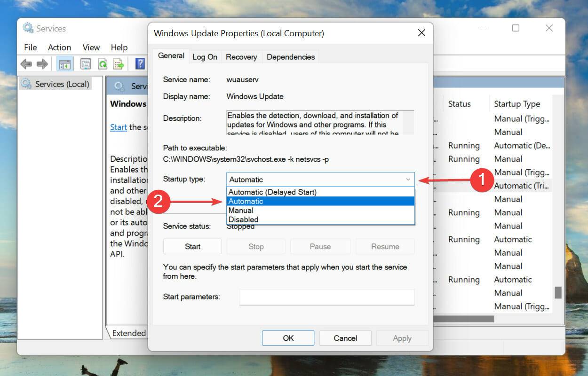Open the Action menu
588x376 pixels.
[59, 47]
